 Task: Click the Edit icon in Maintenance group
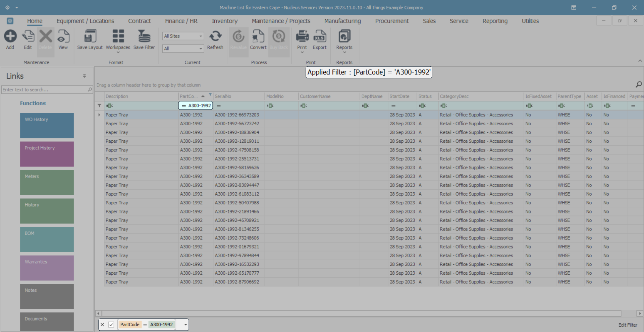click(28, 36)
